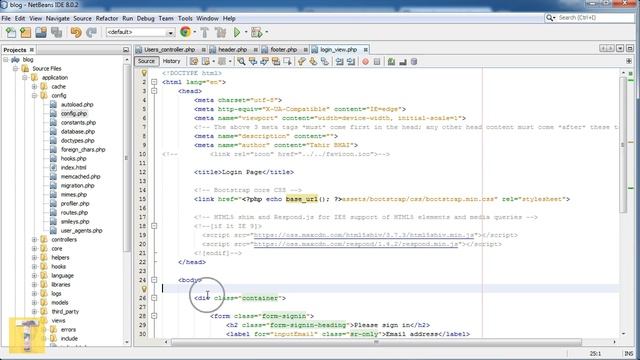Switch to the footer.php tab
Image resolution: width=640 pixels, height=360 pixels.
pos(284,49)
